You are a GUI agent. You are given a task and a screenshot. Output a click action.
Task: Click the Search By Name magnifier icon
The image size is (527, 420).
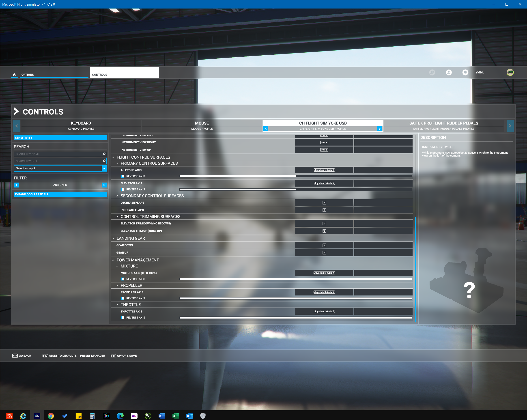coord(104,154)
